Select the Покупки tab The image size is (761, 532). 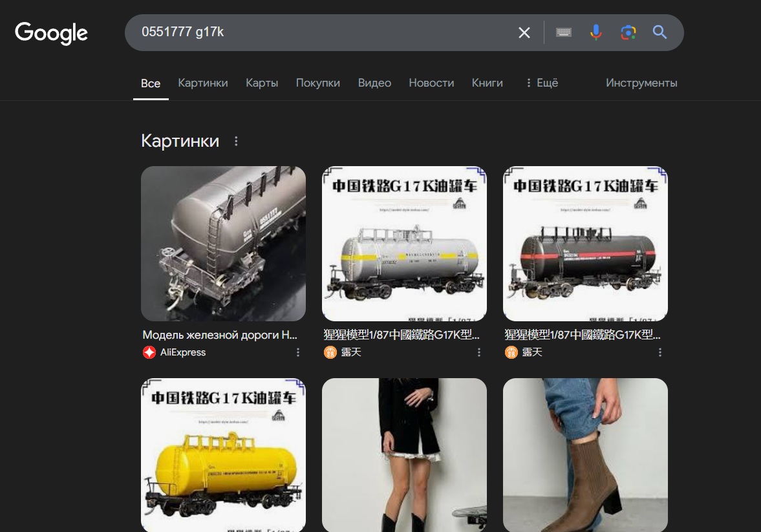pyautogui.click(x=317, y=83)
